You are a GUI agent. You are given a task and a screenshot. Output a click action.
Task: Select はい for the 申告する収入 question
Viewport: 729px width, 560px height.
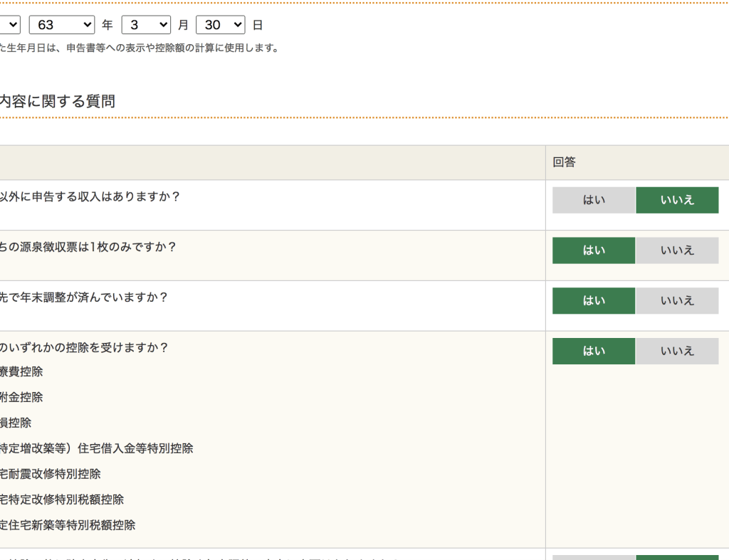[594, 200]
